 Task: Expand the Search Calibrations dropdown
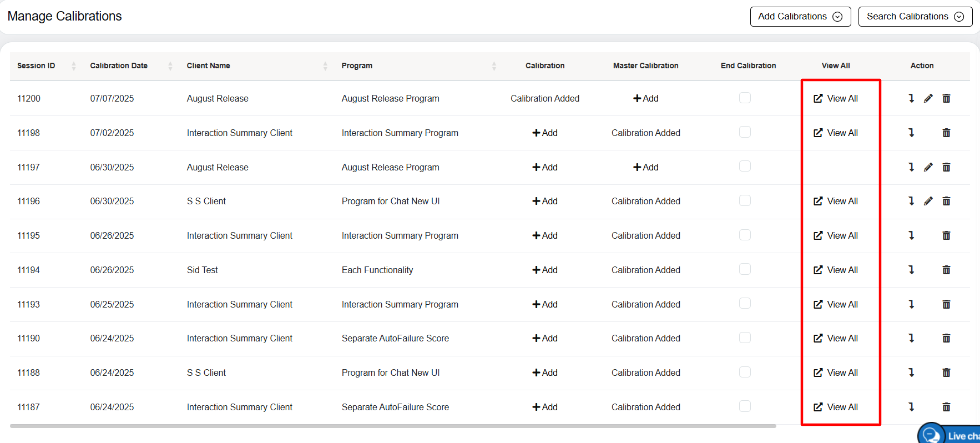point(915,17)
